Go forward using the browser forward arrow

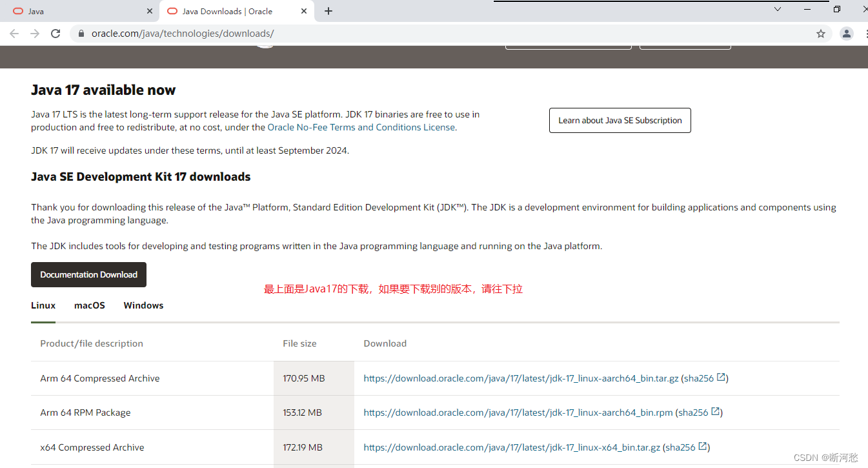point(35,34)
